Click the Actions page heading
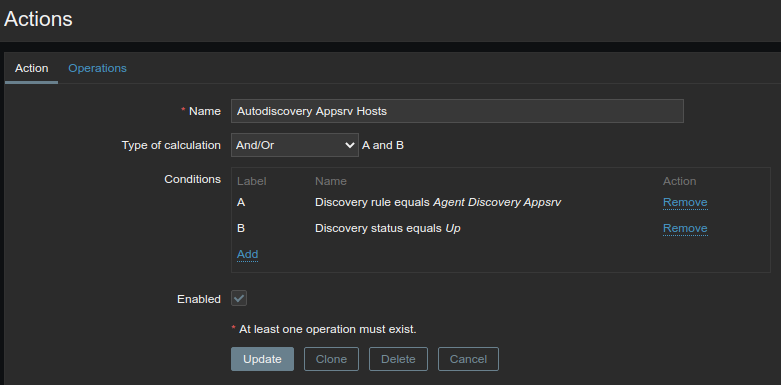The width and height of the screenshot is (781, 385). [38, 19]
